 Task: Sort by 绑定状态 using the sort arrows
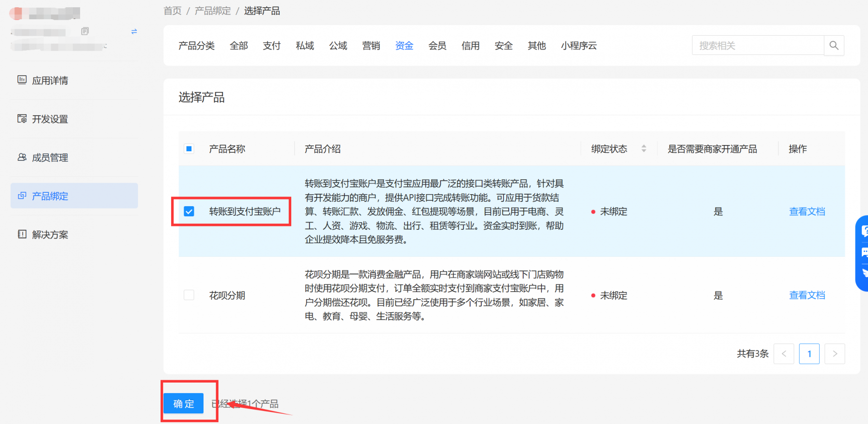(x=644, y=148)
